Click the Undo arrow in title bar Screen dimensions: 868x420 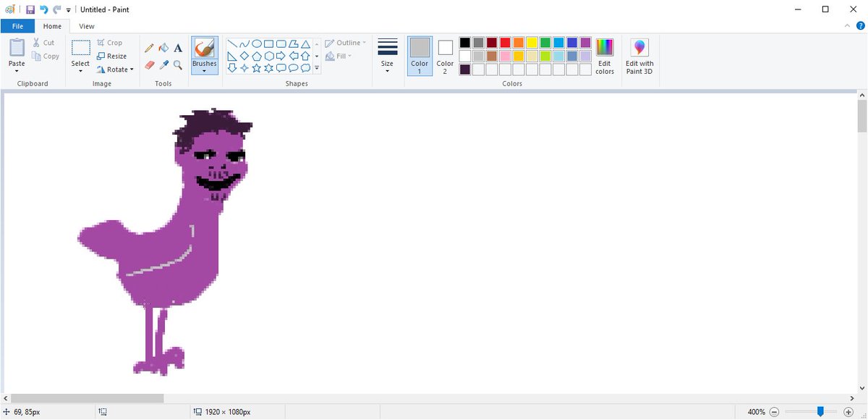click(x=43, y=9)
